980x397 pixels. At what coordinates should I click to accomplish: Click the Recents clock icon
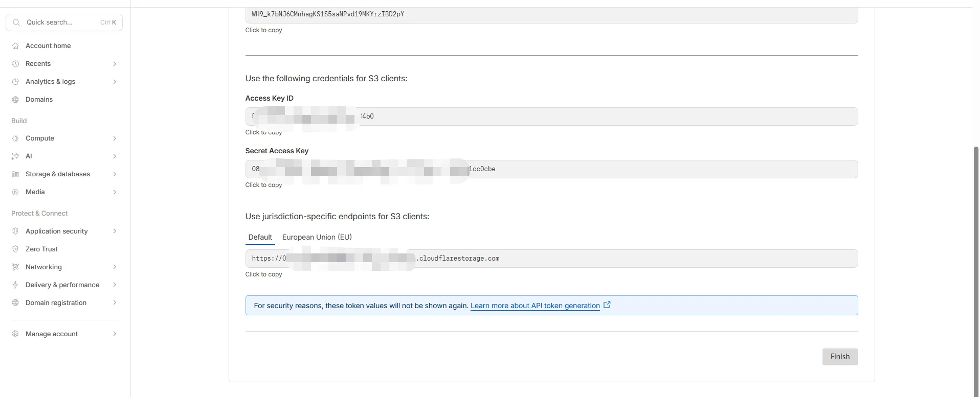15,64
